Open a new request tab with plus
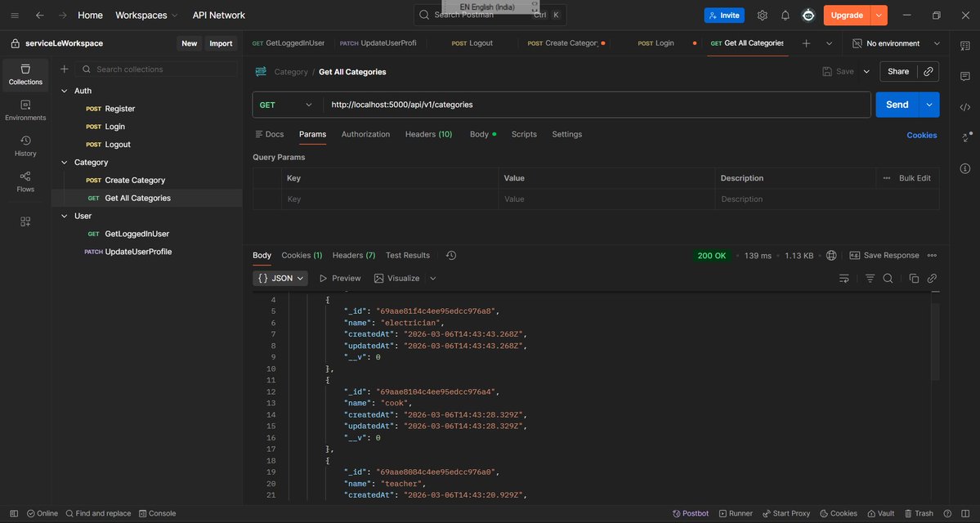The image size is (980, 523). click(806, 43)
